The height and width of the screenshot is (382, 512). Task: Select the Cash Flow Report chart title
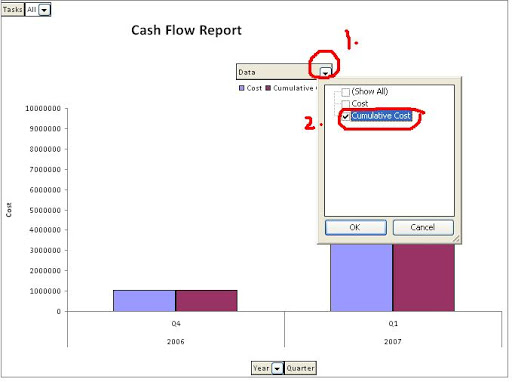(x=186, y=30)
